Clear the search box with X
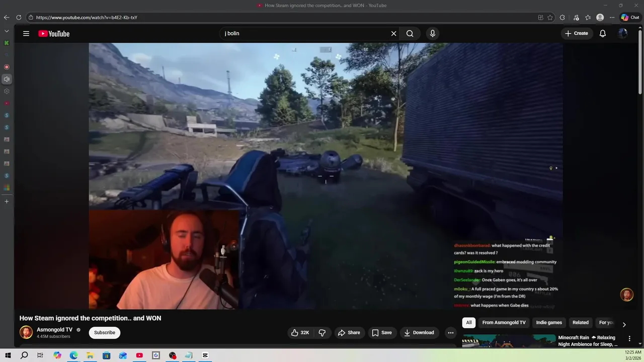This screenshot has height=362, width=644. click(393, 34)
